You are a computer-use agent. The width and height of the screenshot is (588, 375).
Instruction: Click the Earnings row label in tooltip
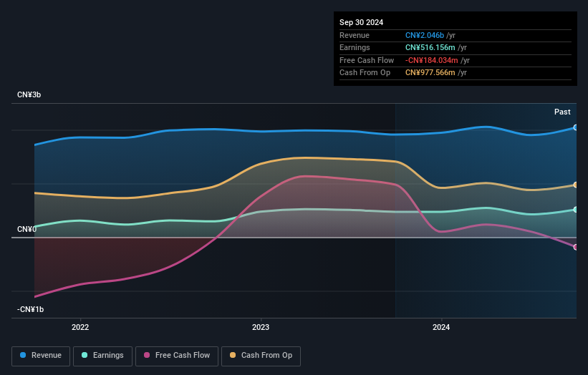355,47
